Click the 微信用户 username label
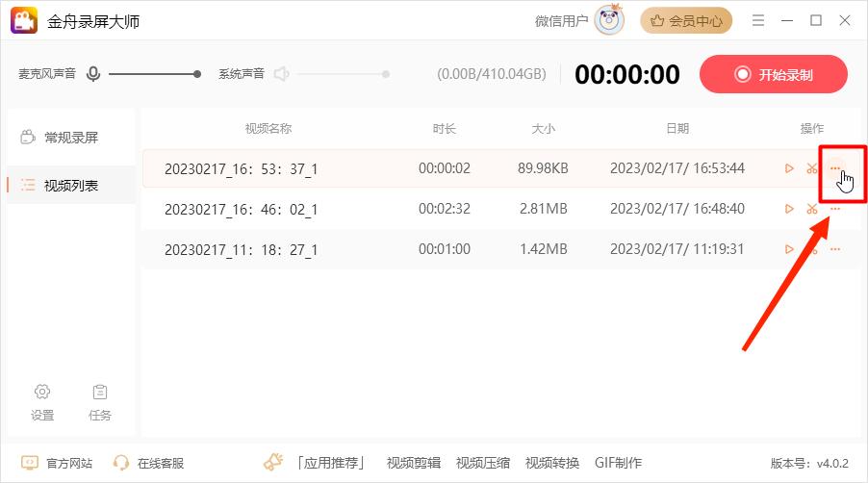Screen dimensions: 868x483 click(561, 21)
